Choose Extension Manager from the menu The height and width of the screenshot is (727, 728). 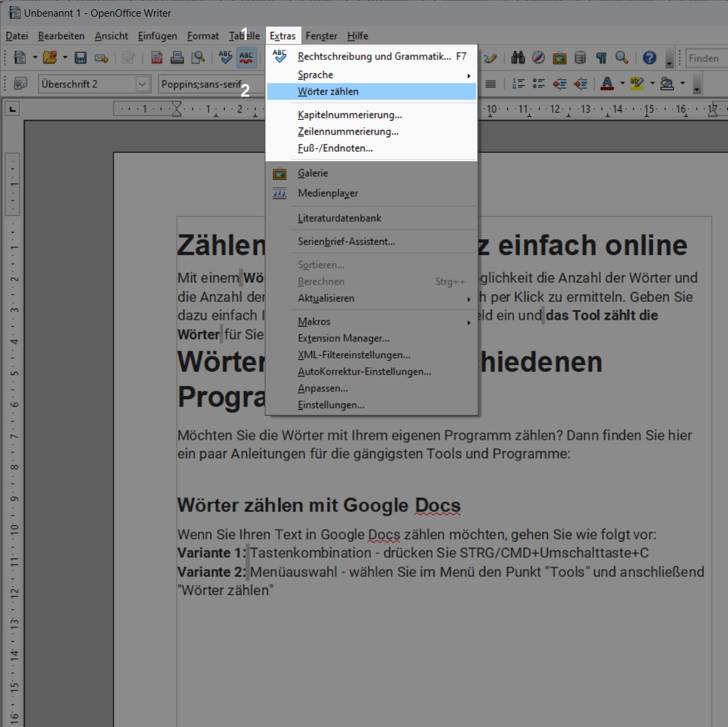[344, 338]
